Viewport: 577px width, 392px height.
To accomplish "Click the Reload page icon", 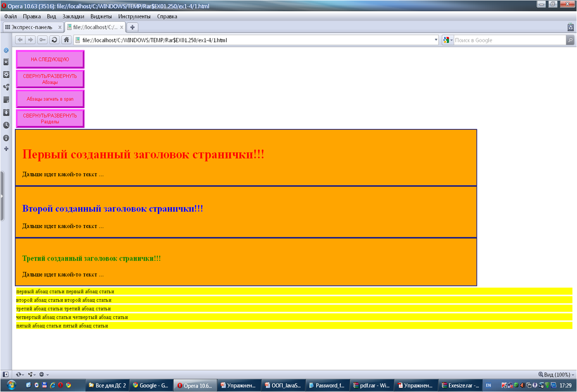I will (x=54, y=40).
